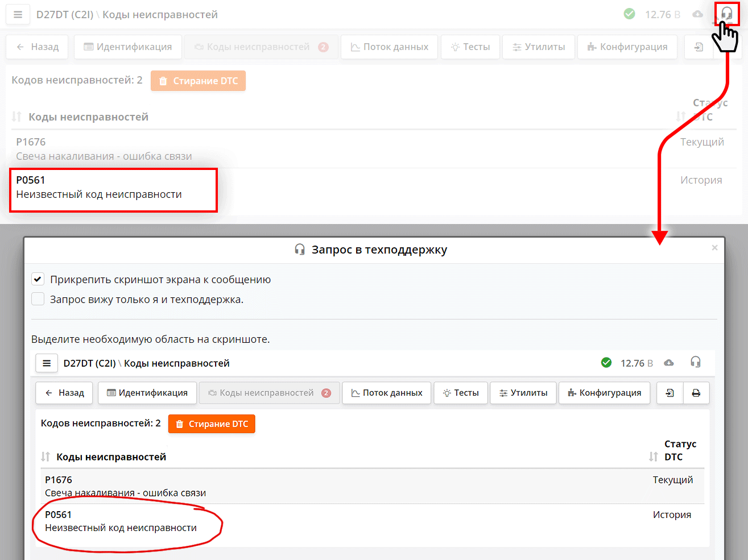Open the hamburger menu in top header

pyautogui.click(x=18, y=15)
